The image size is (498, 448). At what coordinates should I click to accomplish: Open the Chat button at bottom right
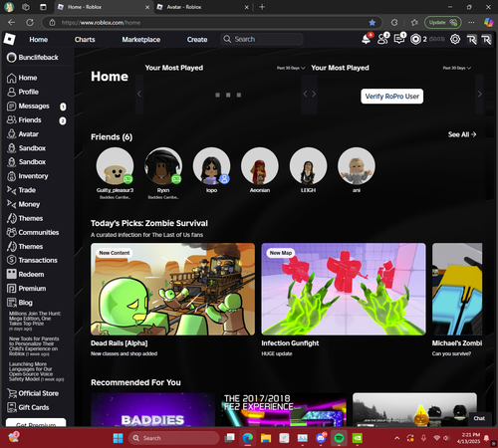(x=479, y=418)
